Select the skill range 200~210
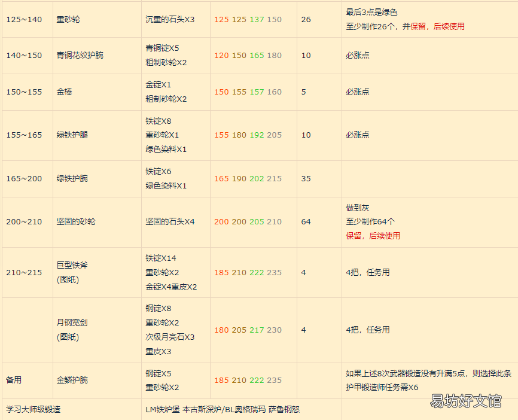 point(24,222)
